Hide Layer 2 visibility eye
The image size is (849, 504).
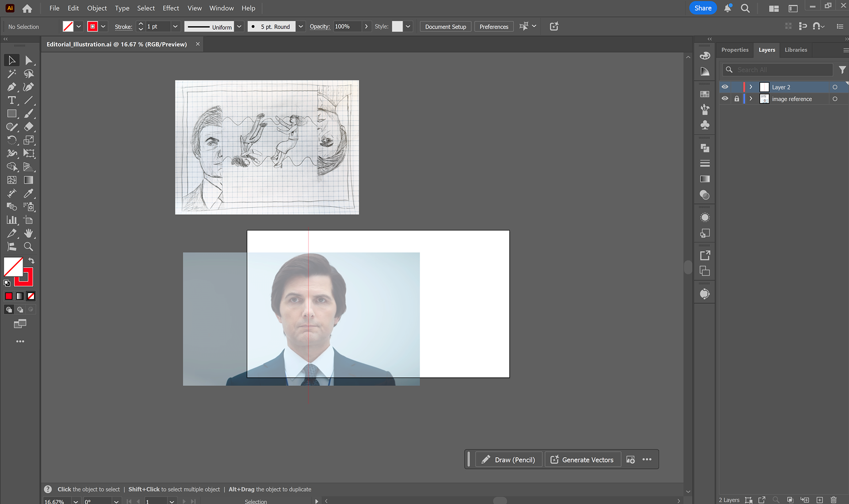725,87
